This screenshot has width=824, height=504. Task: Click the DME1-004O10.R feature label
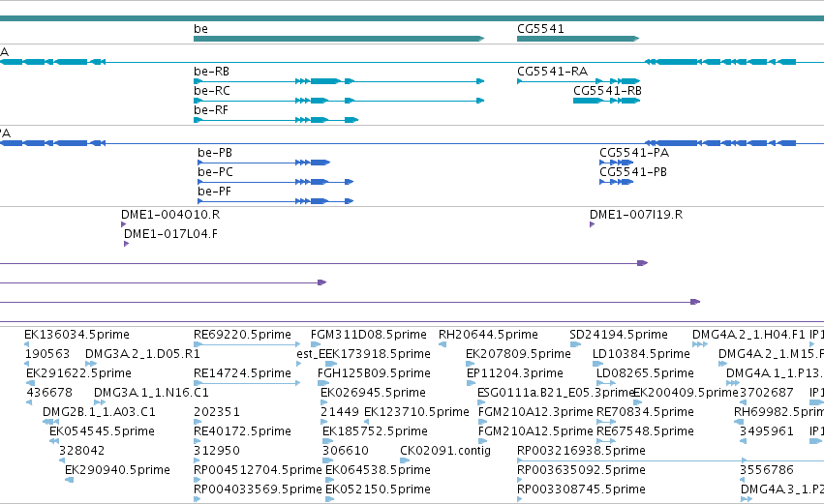click(170, 215)
